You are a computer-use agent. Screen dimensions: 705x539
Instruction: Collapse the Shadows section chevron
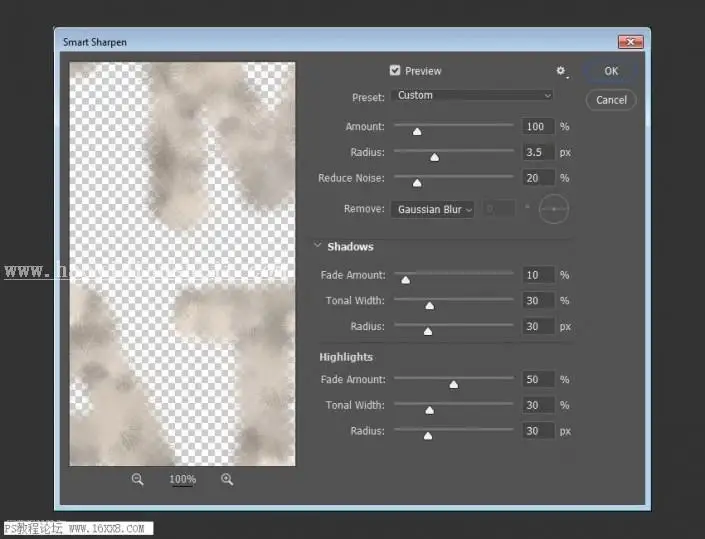(x=317, y=245)
